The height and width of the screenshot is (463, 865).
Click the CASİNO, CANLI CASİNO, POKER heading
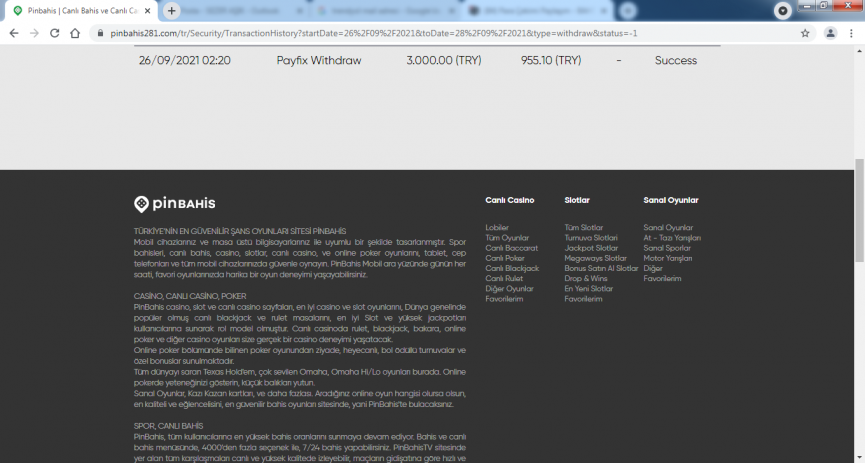tap(190, 296)
